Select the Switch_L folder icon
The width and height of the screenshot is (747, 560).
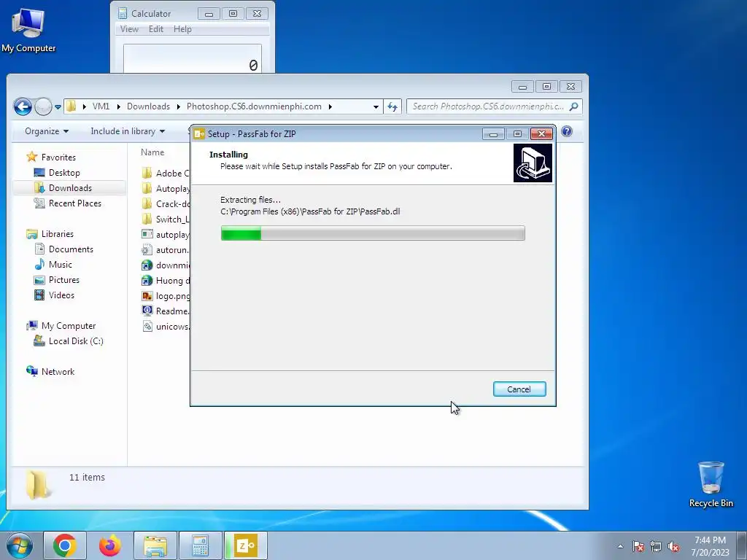[x=147, y=219]
